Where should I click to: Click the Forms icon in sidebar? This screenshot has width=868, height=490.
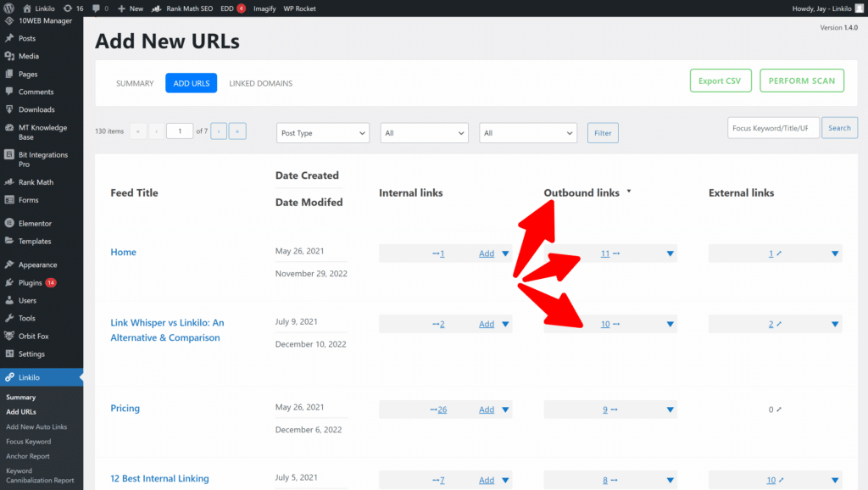pyautogui.click(x=9, y=200)
